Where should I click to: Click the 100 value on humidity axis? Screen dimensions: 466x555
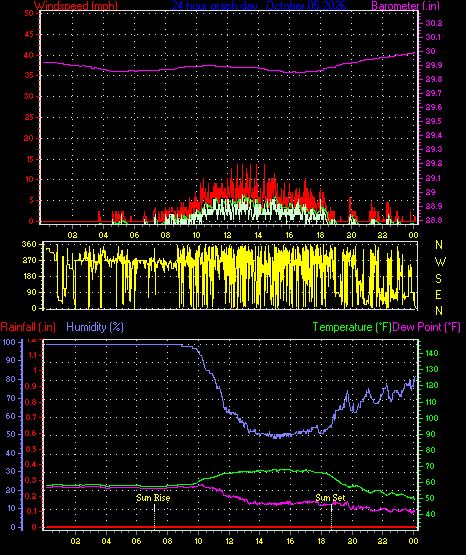[9, 342]
